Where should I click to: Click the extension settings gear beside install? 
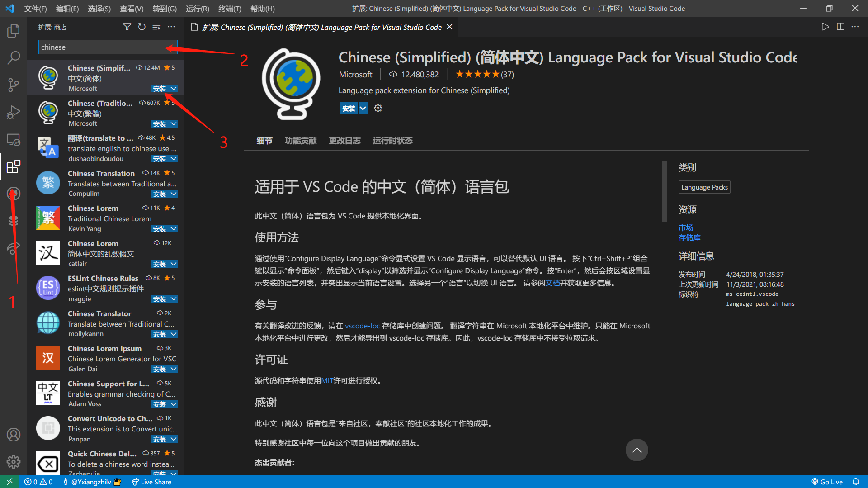tap(378, 108)
